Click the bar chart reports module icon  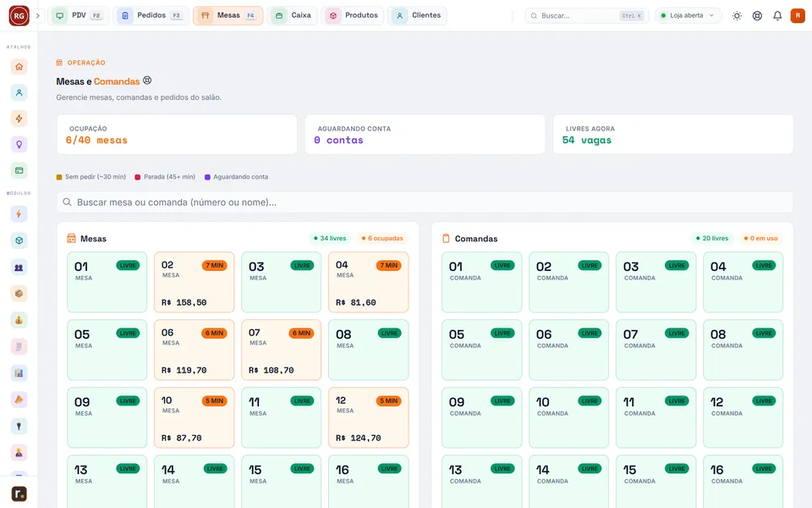(19, 373)
